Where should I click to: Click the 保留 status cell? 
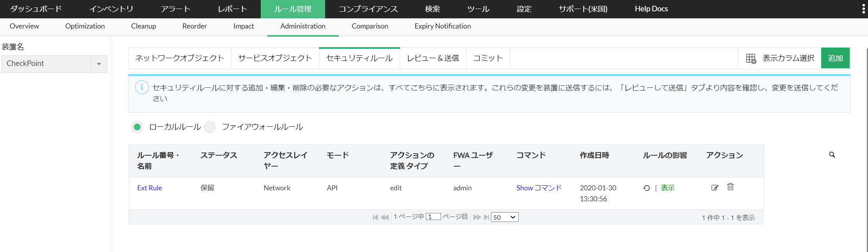207,188
